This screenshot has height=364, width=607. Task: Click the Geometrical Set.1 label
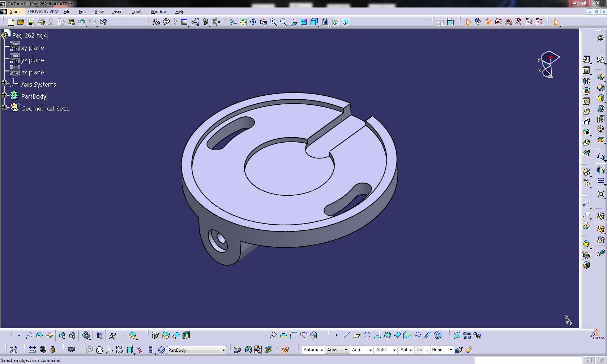point(45,109)
